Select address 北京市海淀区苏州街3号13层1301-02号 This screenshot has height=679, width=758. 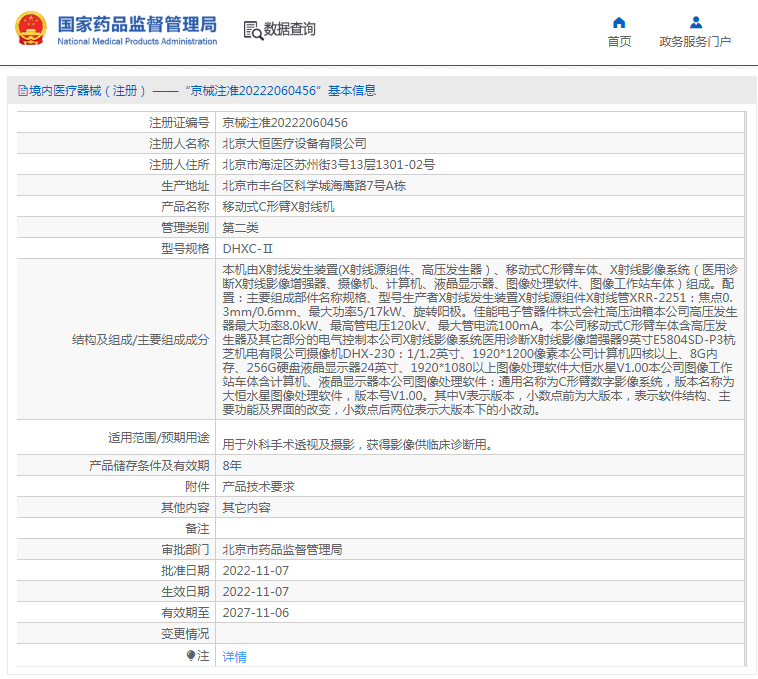coord(329,165)
